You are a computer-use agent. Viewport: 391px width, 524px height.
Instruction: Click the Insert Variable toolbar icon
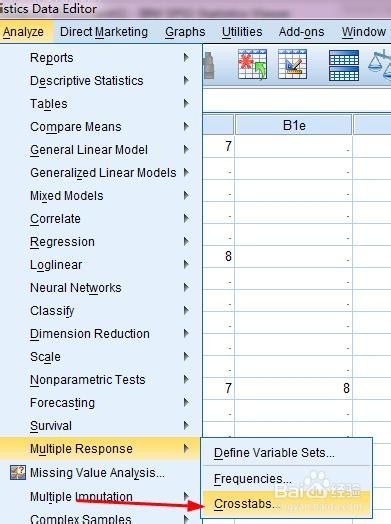[x=292, y=64]
